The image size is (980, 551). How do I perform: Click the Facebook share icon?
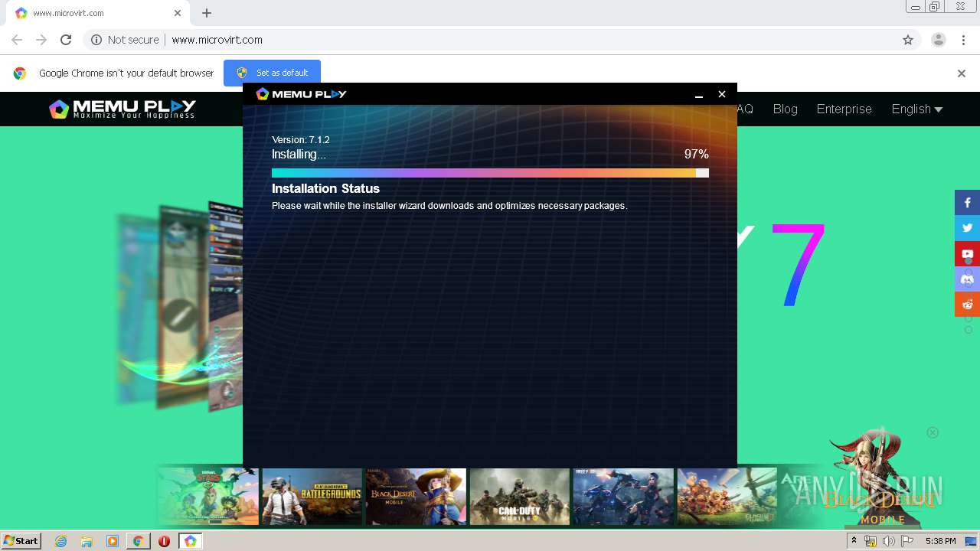coord(967,203)
